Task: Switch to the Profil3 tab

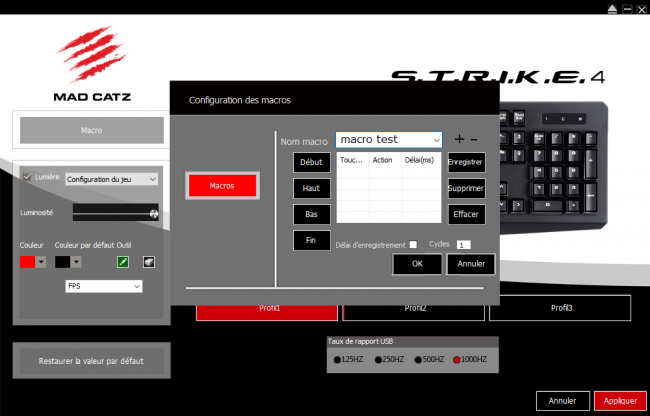Action: (x=560, y=308)
